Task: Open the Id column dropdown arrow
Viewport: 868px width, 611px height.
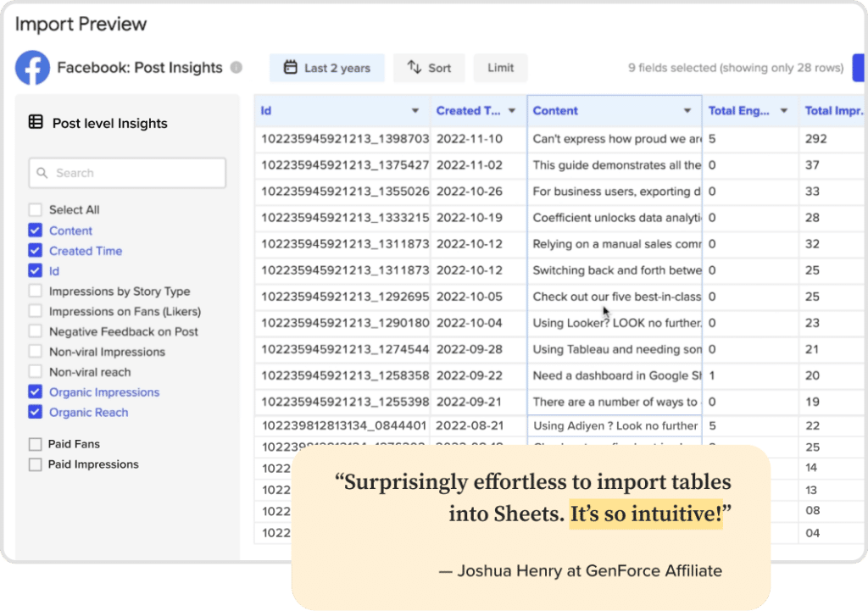Action: (x=415, y=111)
